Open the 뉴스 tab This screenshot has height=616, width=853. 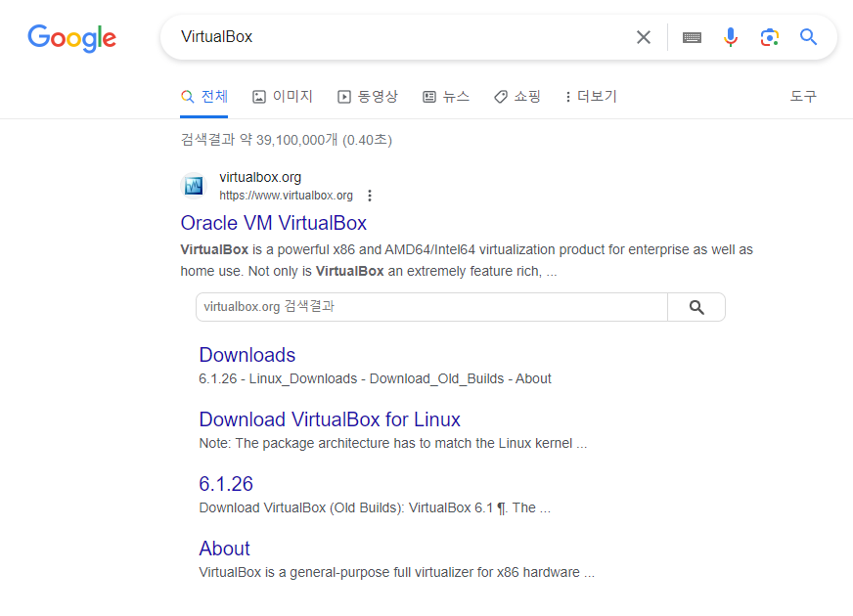click(x=446, y=97)
